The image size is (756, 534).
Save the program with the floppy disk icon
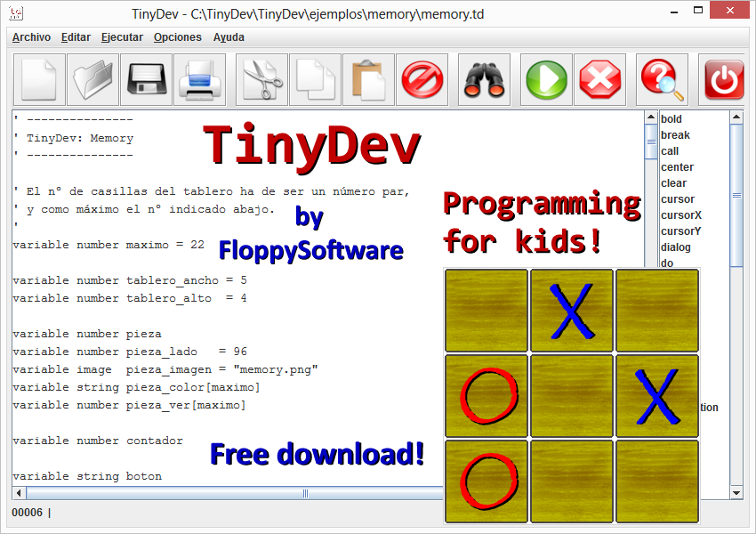coord(146,79)
